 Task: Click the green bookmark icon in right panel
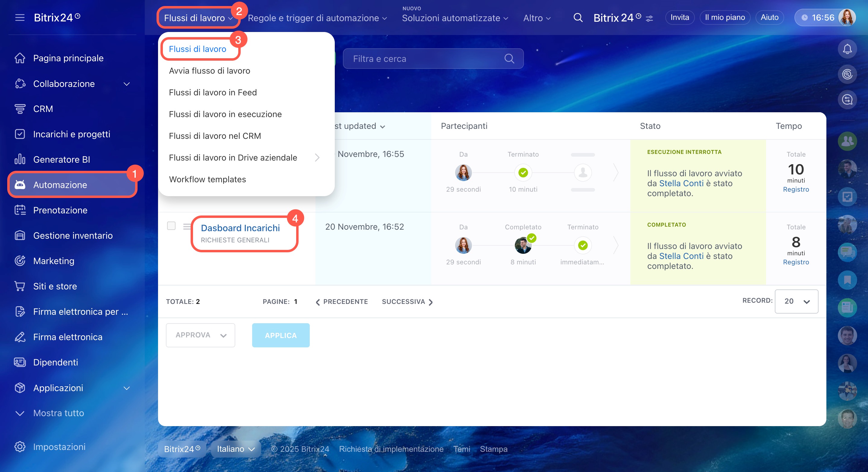pos(847,279)
